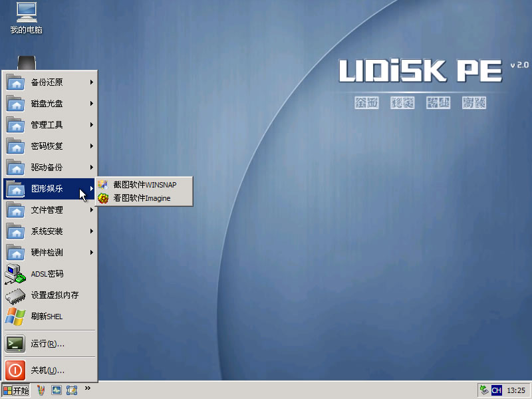Image resolution: width=532 pixels, height=399 pixels.
Task: Click the 驱动备份 folder icon
Action: pyautogui.click(x=15, y=168)
